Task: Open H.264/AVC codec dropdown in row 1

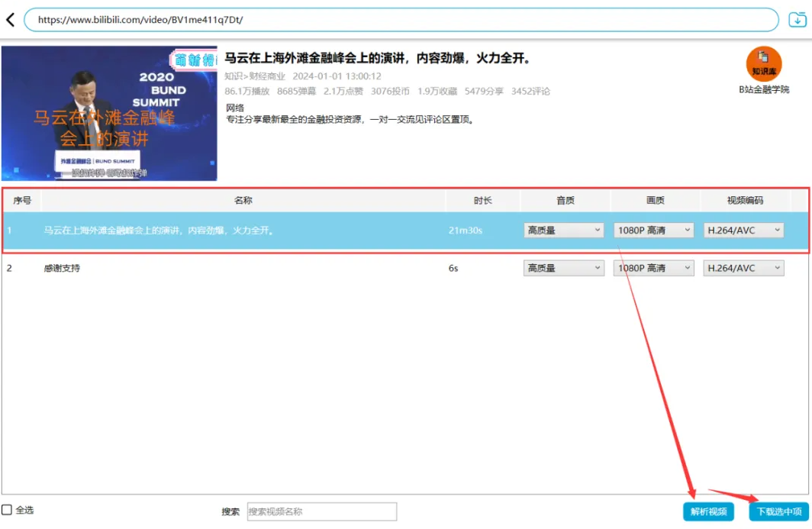Action: (743, 230)
